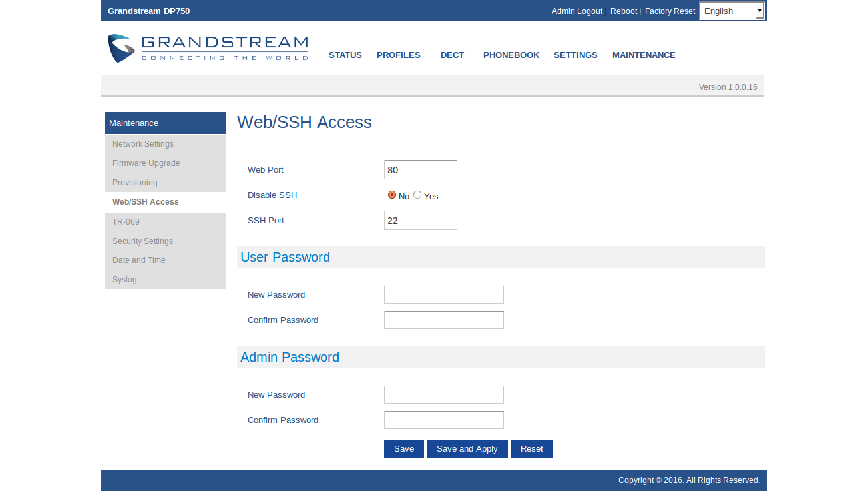Click Admin Logout link
Image resolution: width=868 pixels, height=491 pixels.
pos(576,11)
